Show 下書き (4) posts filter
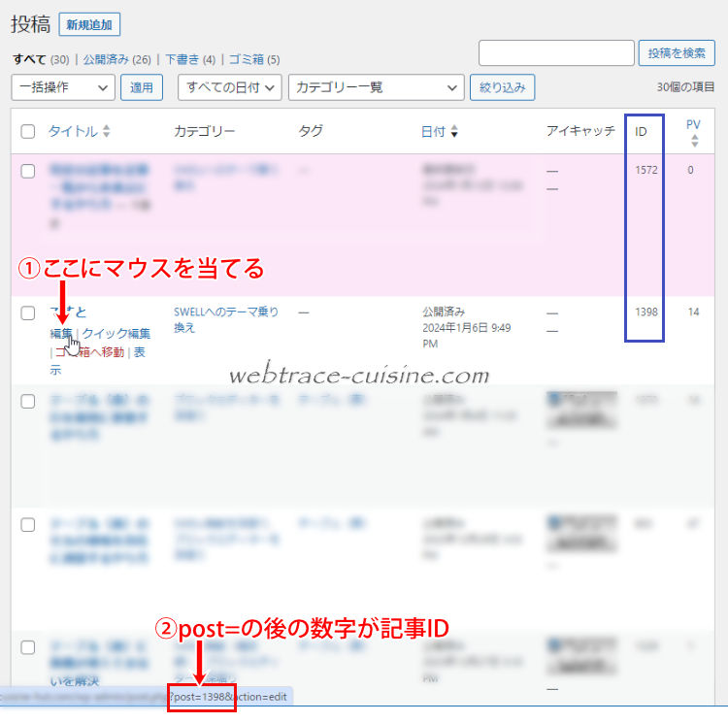The height and width of the screenshot is (723, 728). pyautogui.click(x=190, y=59)
